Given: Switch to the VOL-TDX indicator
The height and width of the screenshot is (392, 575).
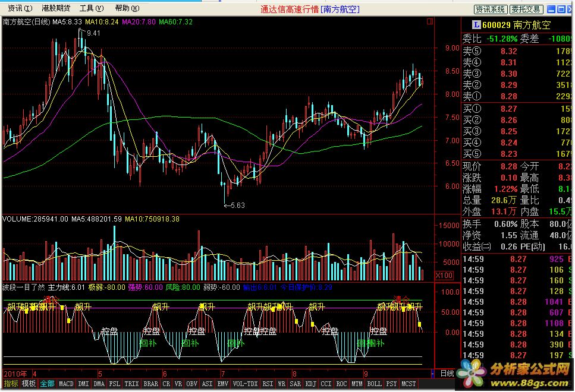Looking at the screenshot, I should [x=246, y=384].
